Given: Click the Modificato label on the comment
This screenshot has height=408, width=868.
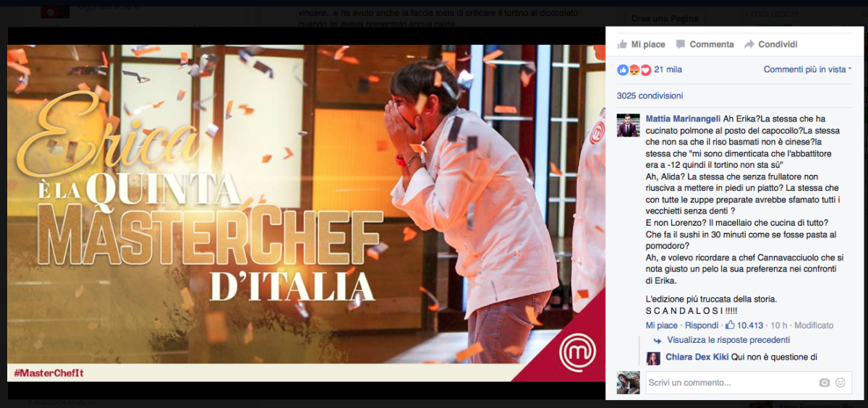Looking at the screenshot, I should [x=814, y=326].
